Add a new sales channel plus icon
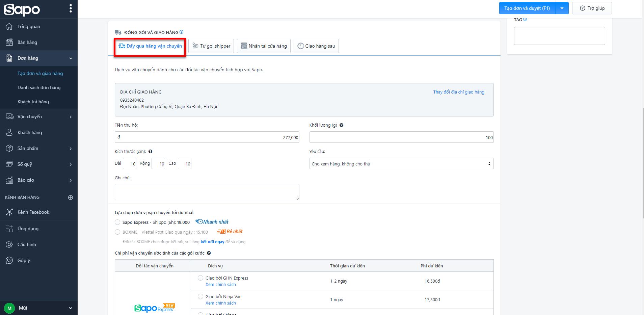The height and width of the screenshot is (315, 644). pos(71,198)
